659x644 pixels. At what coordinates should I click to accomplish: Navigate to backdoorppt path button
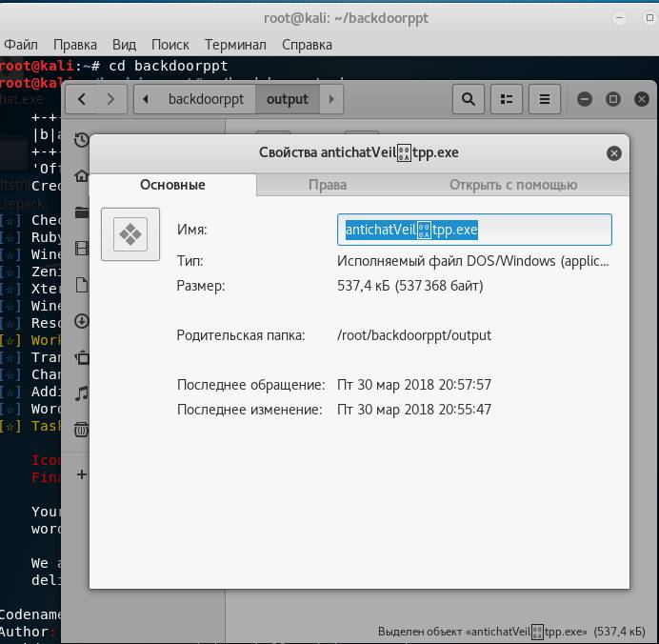click(206, 99)
